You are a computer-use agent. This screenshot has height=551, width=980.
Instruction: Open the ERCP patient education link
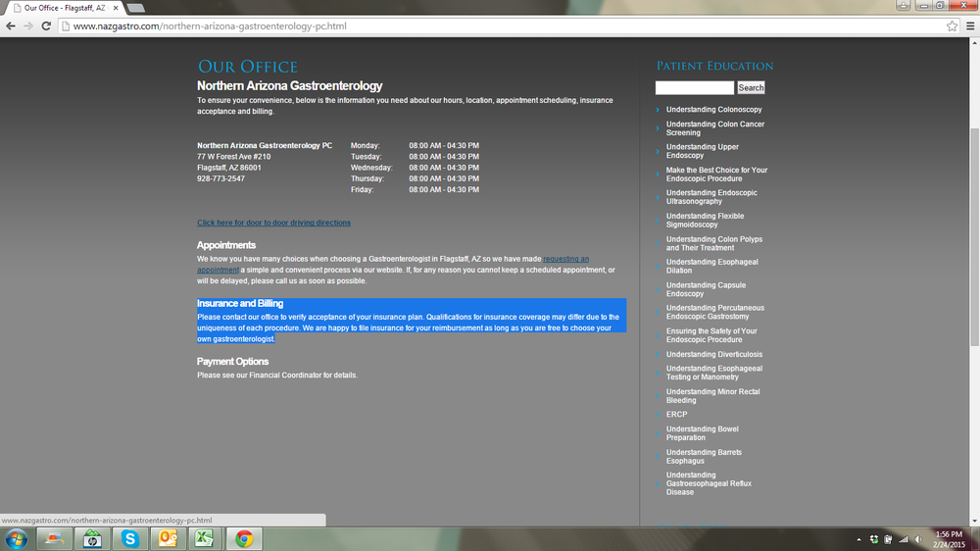point(676,415)
